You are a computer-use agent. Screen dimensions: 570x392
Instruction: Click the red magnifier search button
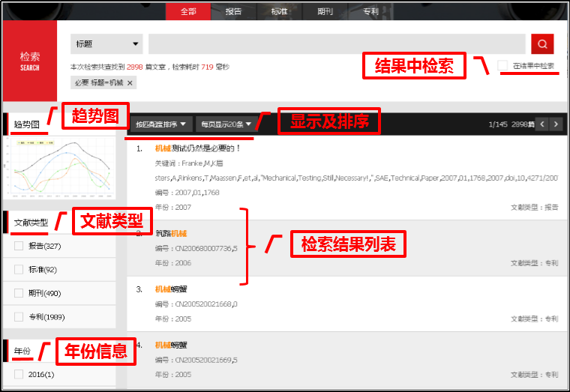coord(541,44)
